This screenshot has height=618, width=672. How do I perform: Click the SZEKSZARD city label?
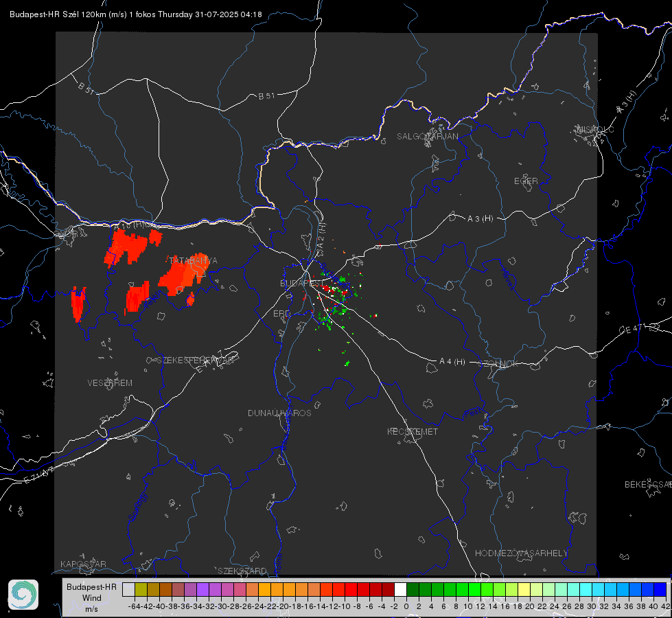click(x=242, y=571)
